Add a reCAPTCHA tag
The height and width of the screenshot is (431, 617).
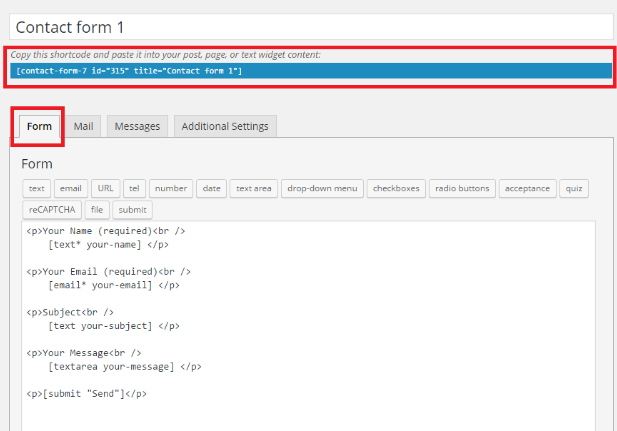(x=52, y=210)
